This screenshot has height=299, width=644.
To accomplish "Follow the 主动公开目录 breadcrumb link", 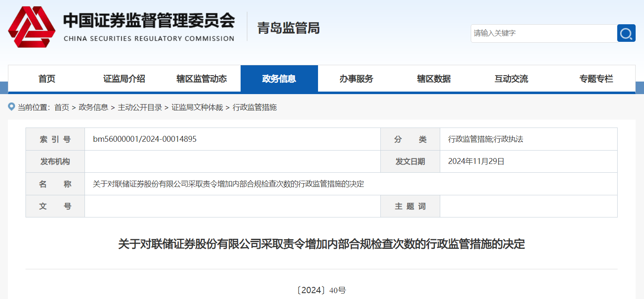I will click(140, 107).
